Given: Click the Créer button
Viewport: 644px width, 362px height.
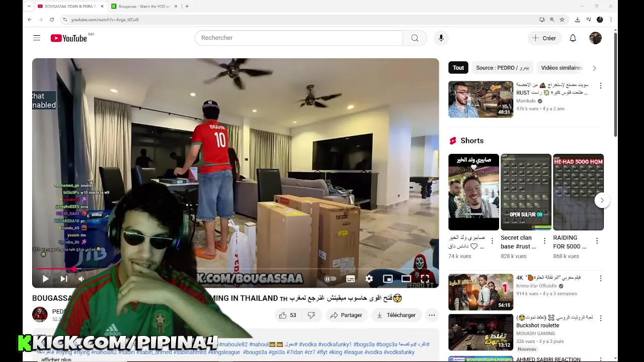Looking at the screenshot, I should click(544, 38).
